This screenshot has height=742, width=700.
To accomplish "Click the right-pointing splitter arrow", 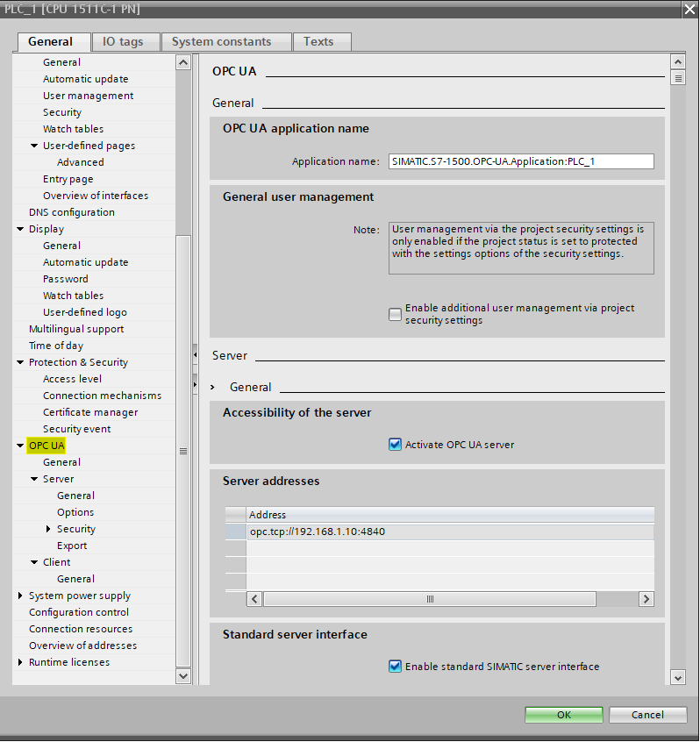I will 195,384.
